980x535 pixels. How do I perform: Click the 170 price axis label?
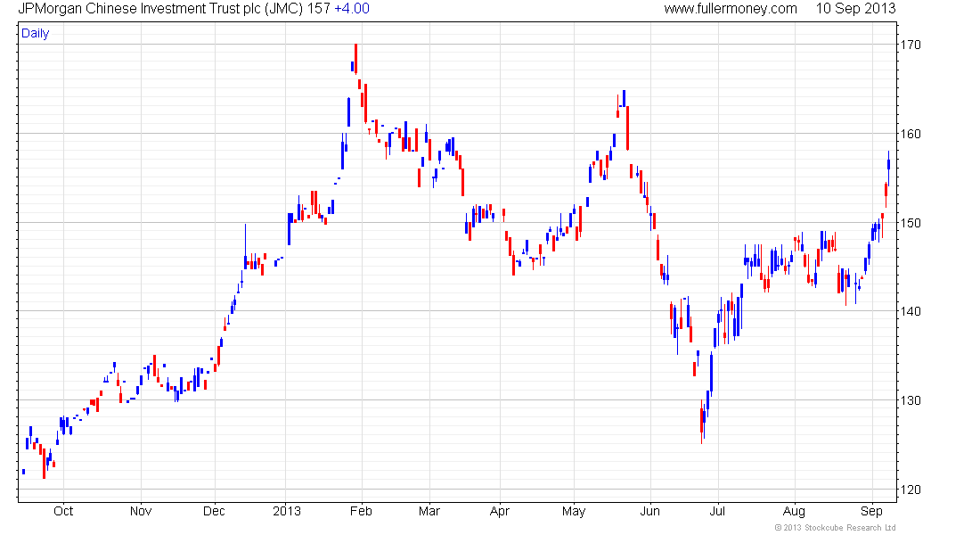(x=910, y=45)
